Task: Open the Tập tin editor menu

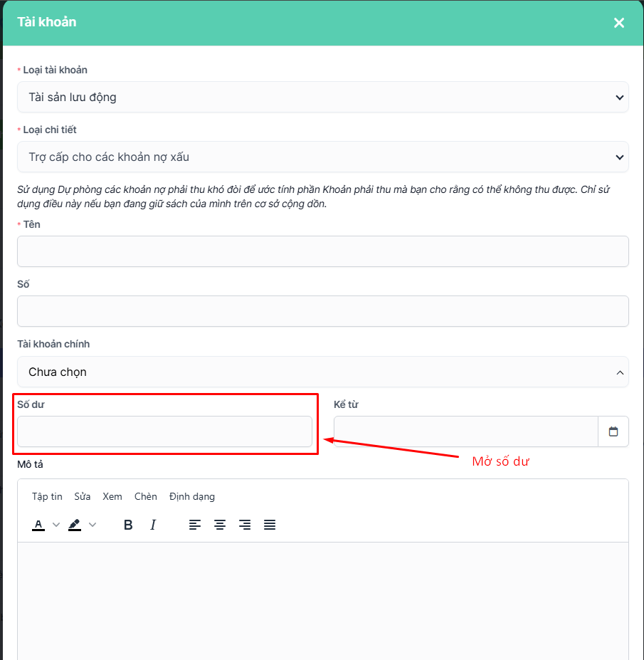Action: pyautogui.click(x=47, y=496)
